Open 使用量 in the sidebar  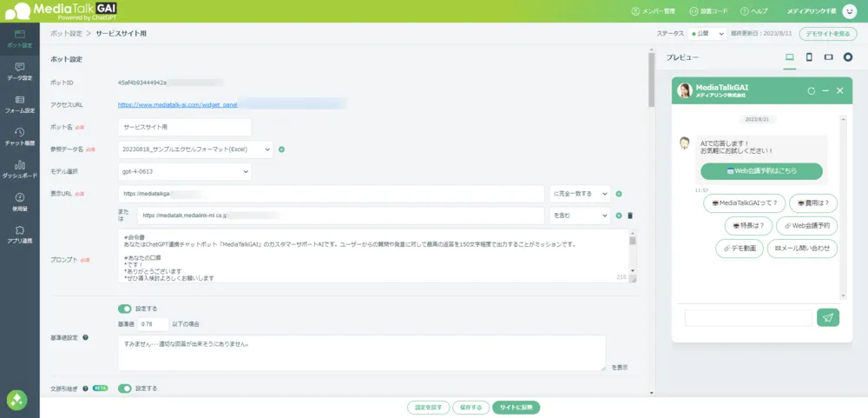19,202
